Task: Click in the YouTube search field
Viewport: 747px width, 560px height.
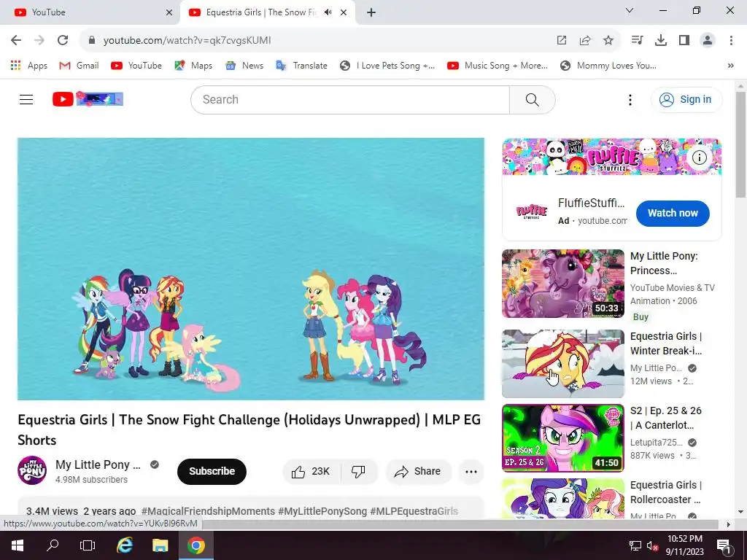Action: tap(350, 99)
